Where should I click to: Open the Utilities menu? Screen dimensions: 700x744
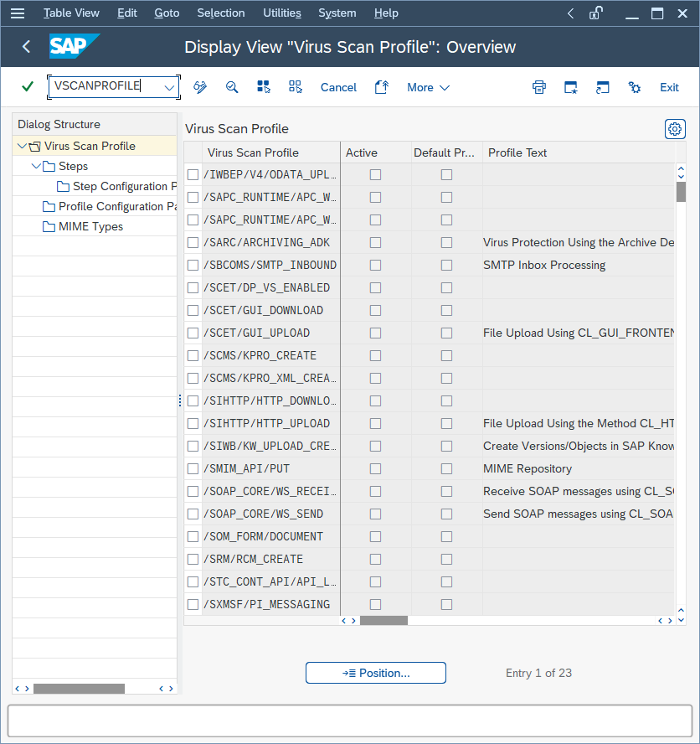tap(281, 13)
